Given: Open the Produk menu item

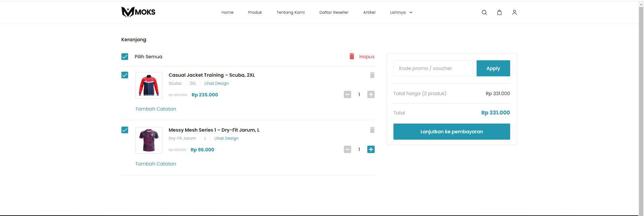Looking at the screenshot, I should tap(255, 12).
